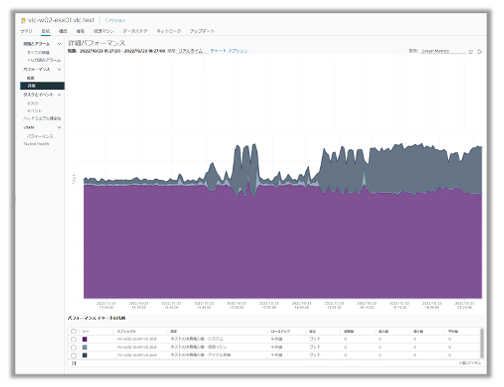Screen dimensions: 504x387
Task: Open Skyline Health in the sidebar
Action: pyautogui.click(x=36, y=144)
